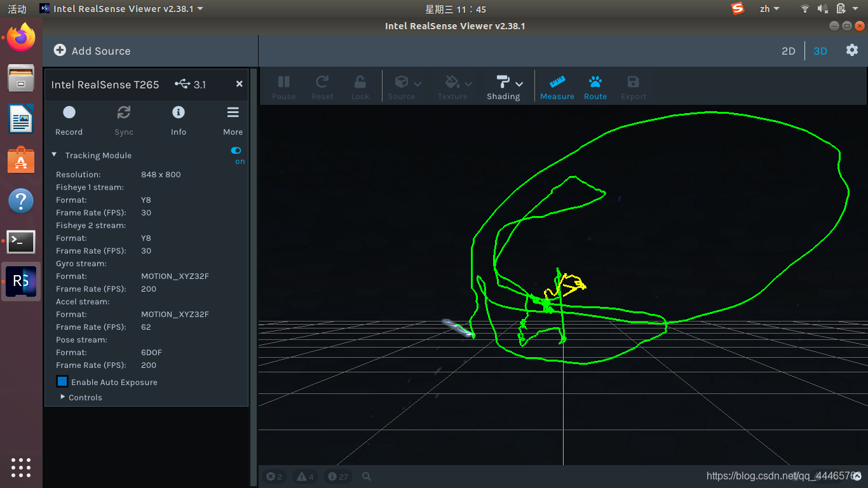
Task: Open the Files manager from the dock
Action: click(x=21, y=78)
